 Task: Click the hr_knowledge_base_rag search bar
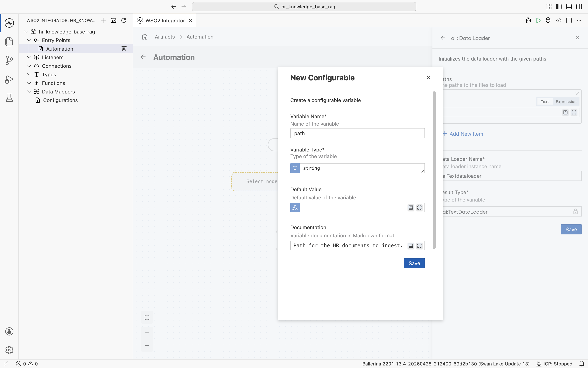tap(304, 7)
